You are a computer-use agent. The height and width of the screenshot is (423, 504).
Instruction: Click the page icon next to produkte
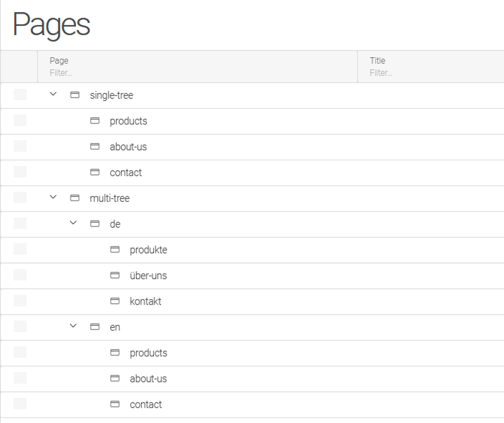116,249
